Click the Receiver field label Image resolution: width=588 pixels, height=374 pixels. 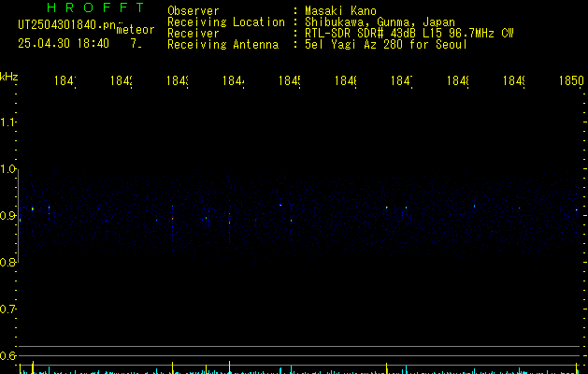tap(194, 34)
